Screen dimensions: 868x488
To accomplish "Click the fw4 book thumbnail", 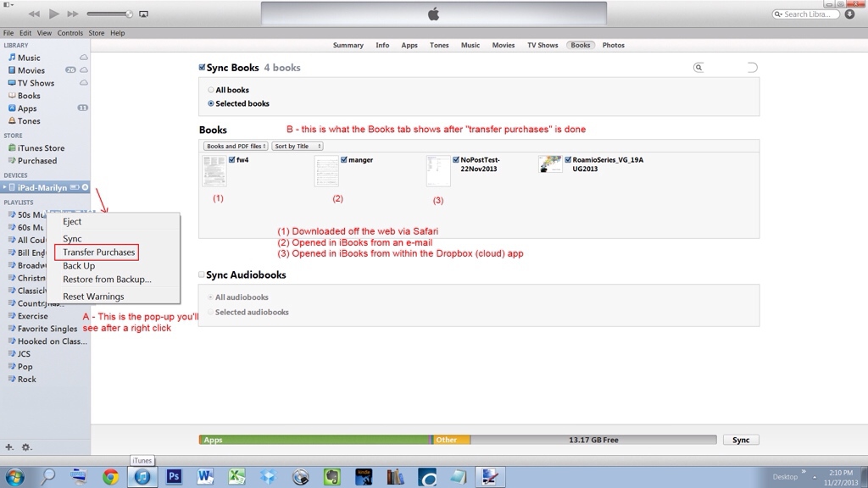I will [214, 171].
